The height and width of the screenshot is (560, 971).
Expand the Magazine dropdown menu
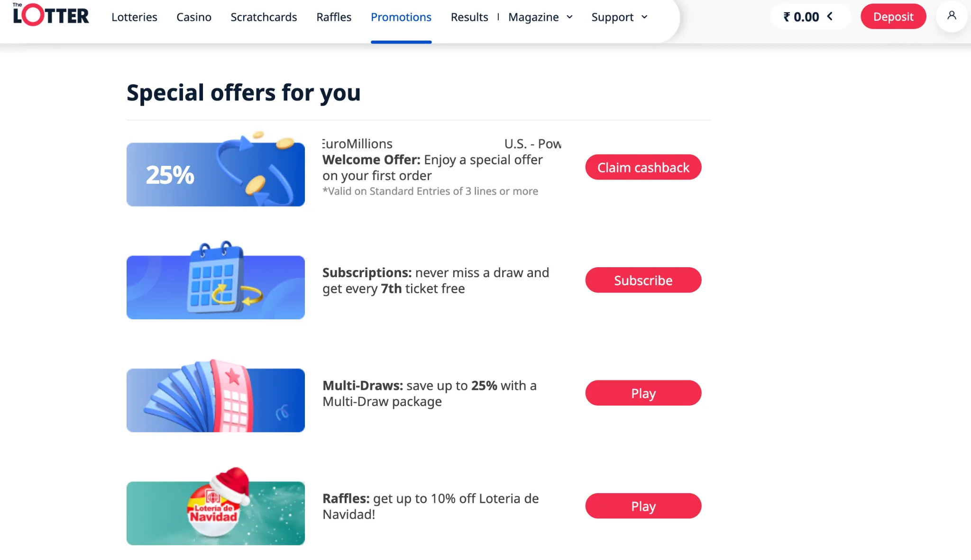pyautogui.click(x=540, y=17)
